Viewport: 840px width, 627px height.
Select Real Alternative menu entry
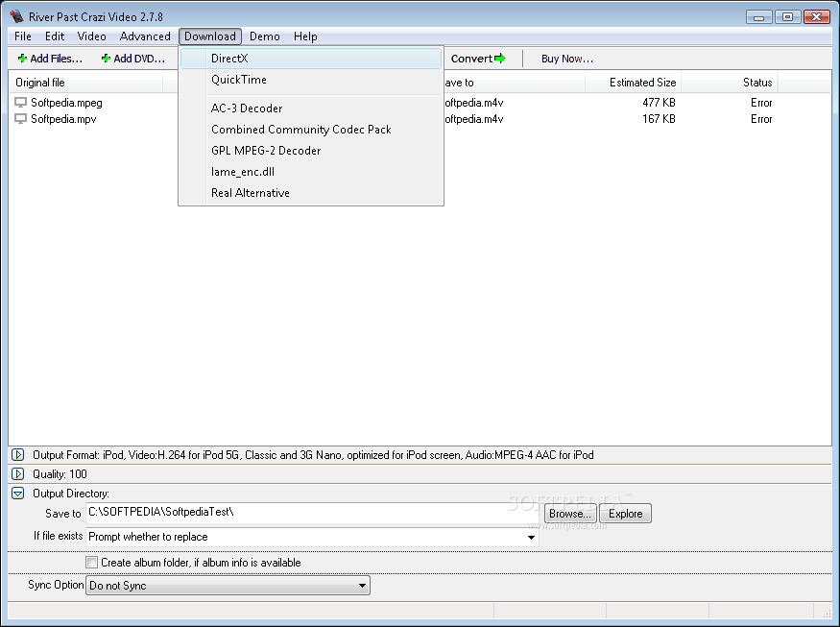311,193
